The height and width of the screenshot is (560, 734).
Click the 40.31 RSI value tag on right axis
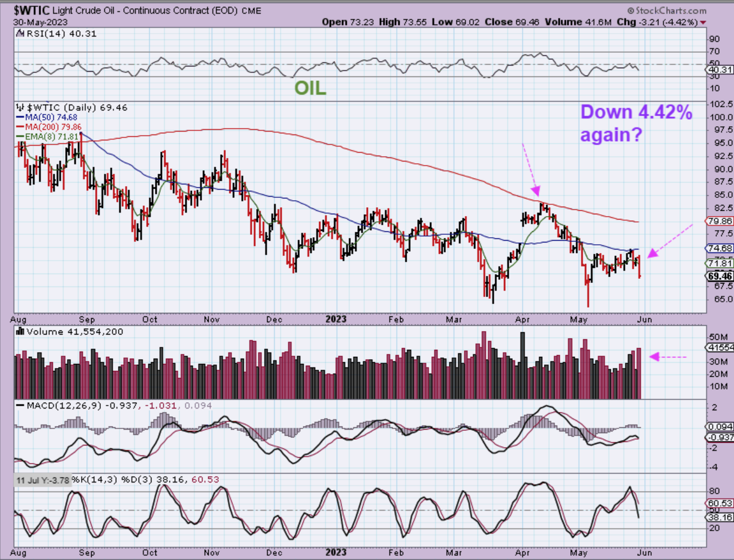click(x=721, y=69)
